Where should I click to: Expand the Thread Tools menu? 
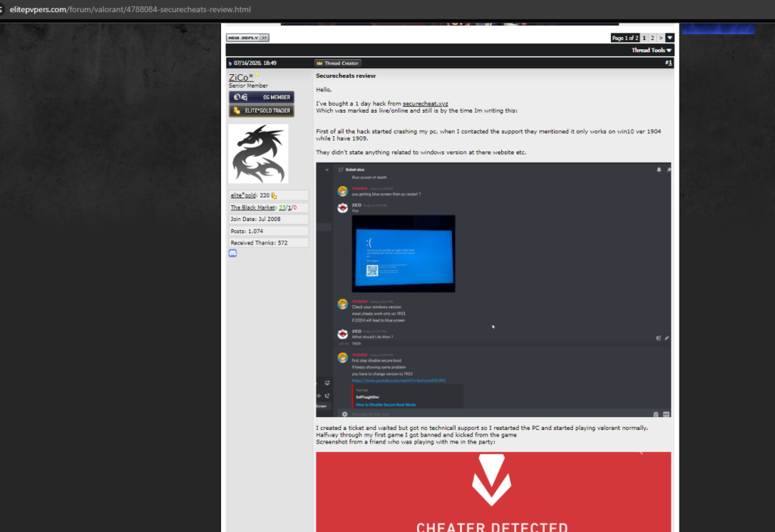tap(651, 51)
